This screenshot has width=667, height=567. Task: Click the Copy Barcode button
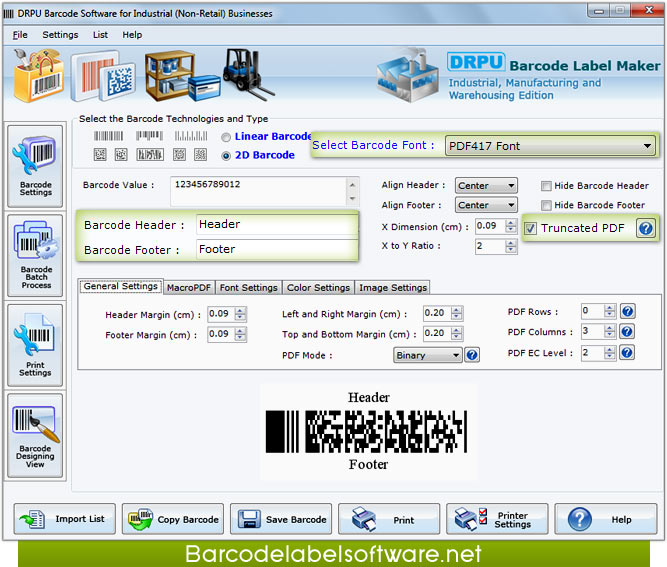173,519
